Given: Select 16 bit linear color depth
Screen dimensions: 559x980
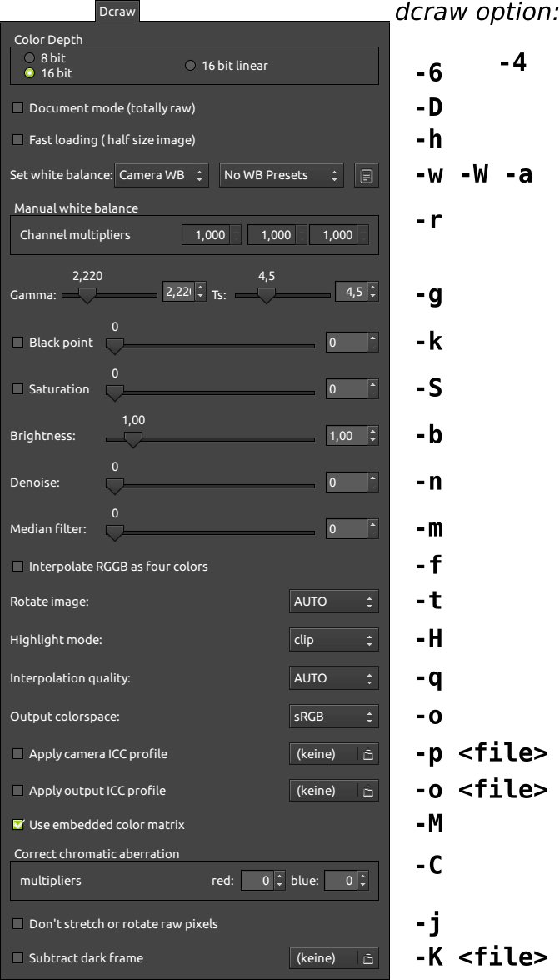Looking at the screenshot, I should [191, 66].
